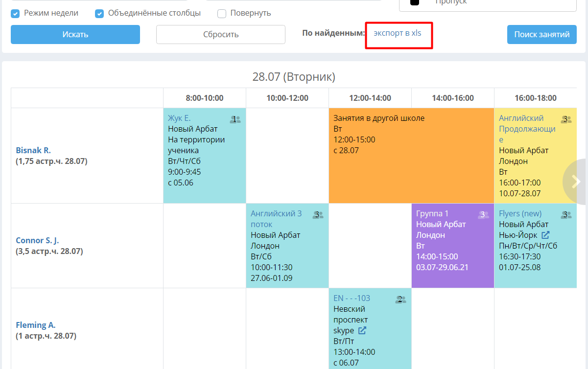Click the 14:00-15:00 lesson time
This screenshot has width=588, height=369.
click(437, 256)
